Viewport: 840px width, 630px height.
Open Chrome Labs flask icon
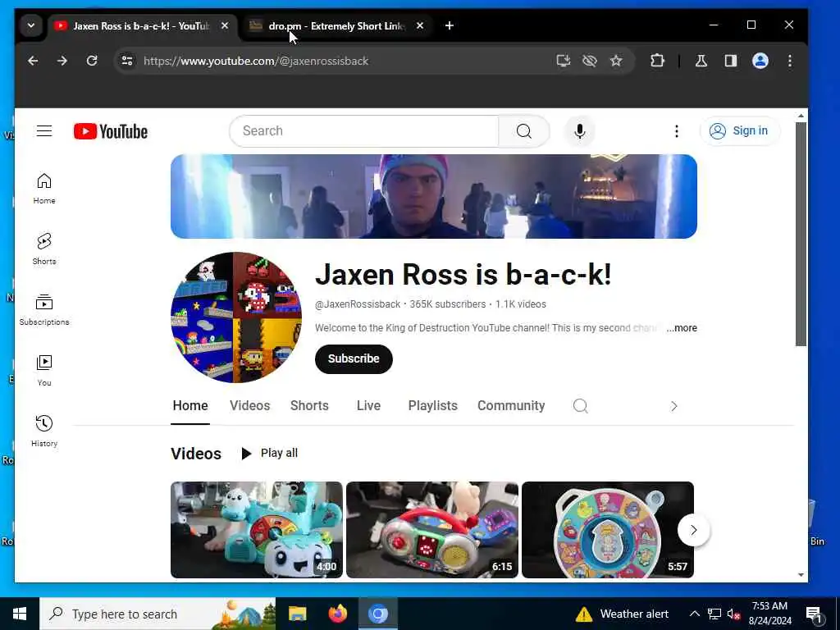[701, 61]
